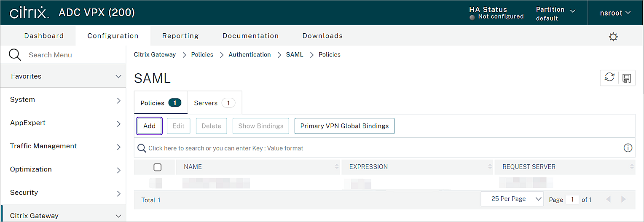Sort by NAME column sort arrows
Screen dimensions: 644x222
point(337,167)
